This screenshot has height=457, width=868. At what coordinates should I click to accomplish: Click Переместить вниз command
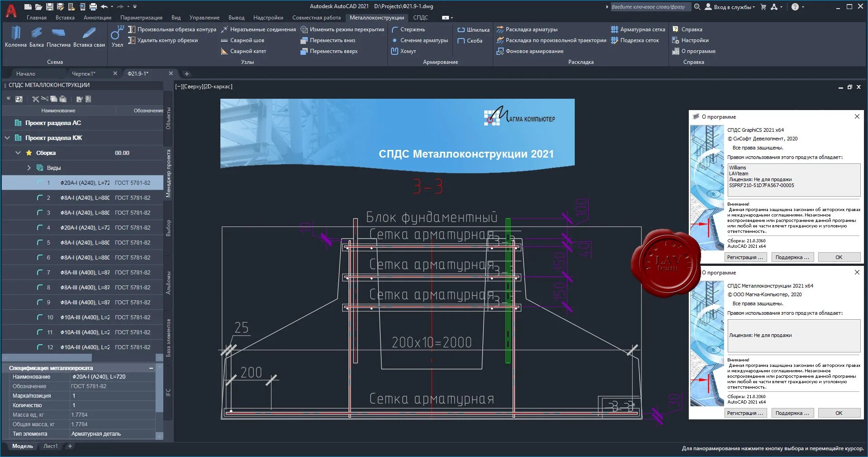pos(328,40)
